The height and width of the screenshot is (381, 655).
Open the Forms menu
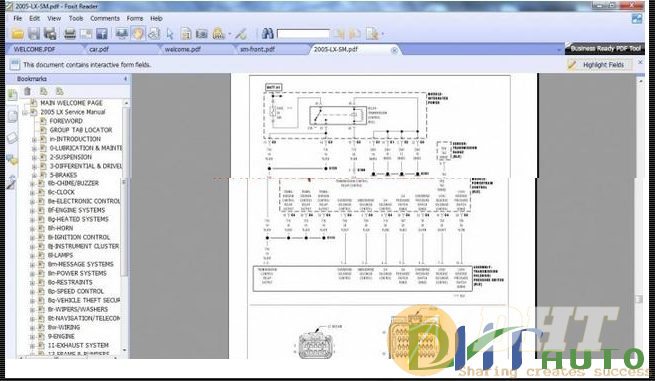point(135,18)
